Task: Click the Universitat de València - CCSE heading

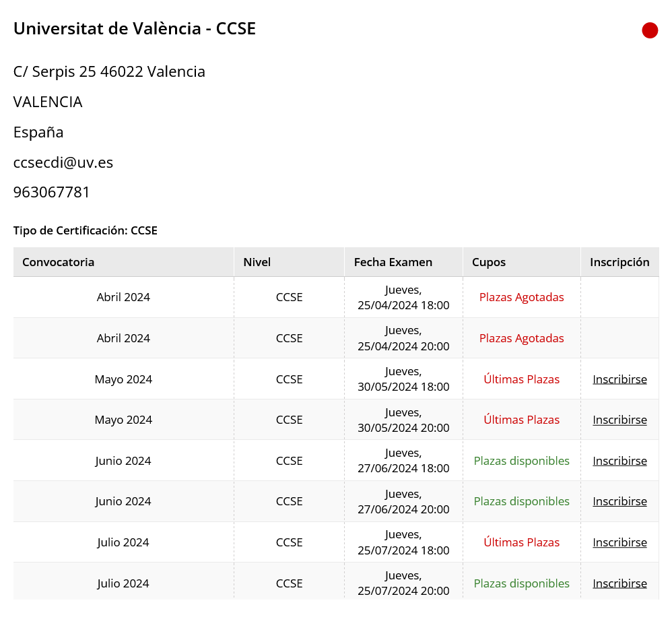Action: (x=135, y=29)
